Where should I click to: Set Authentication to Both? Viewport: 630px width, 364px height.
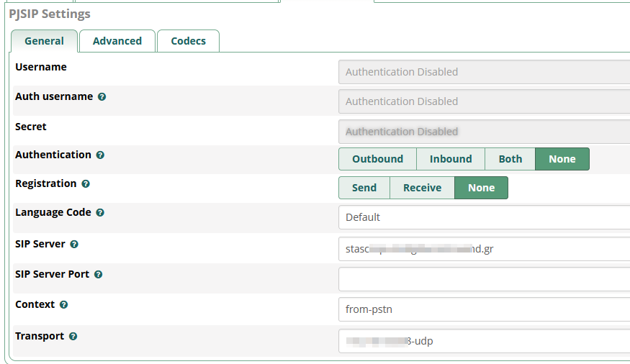[510, 159]
